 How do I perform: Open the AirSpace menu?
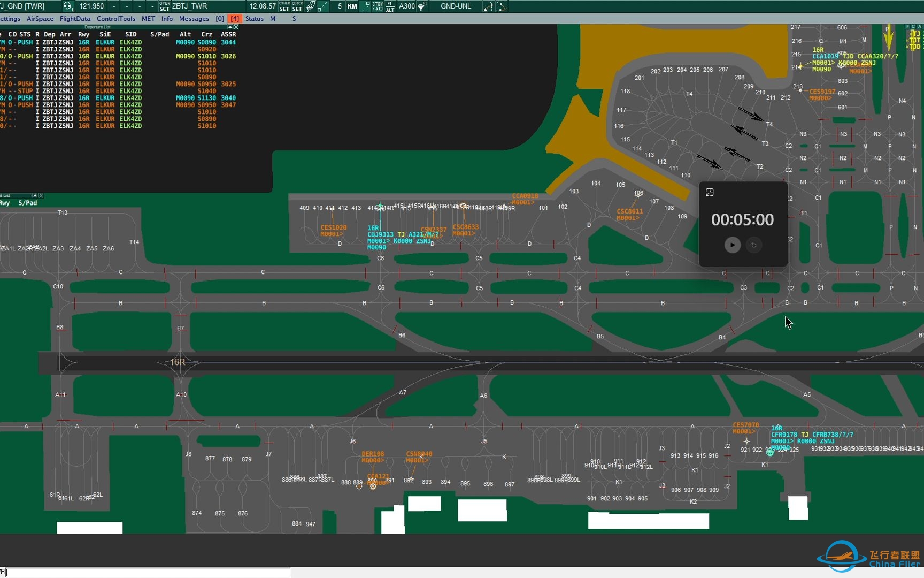click(x=40, y=19)
